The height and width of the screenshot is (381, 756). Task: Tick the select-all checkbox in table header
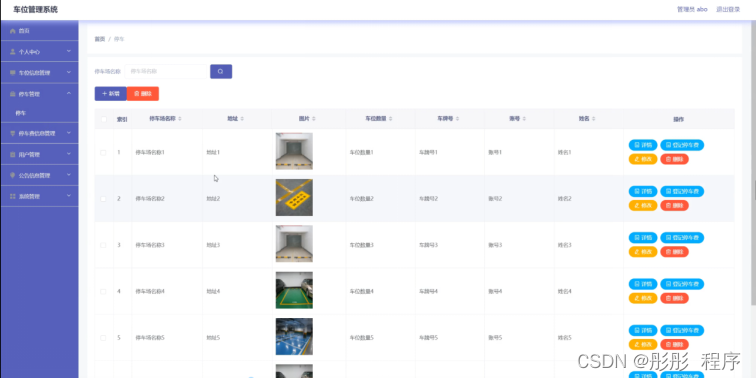click(103, 119)
